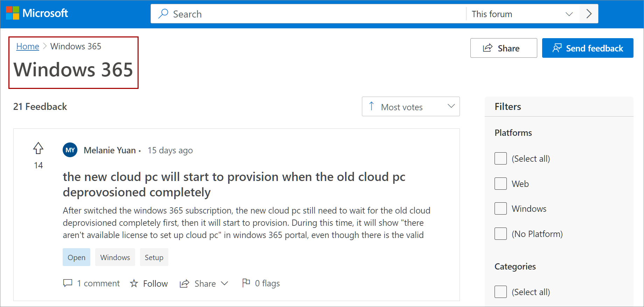Click the share icon on the post
The height and width of the screenshot is (307, 644).
(x=184, y=284)
